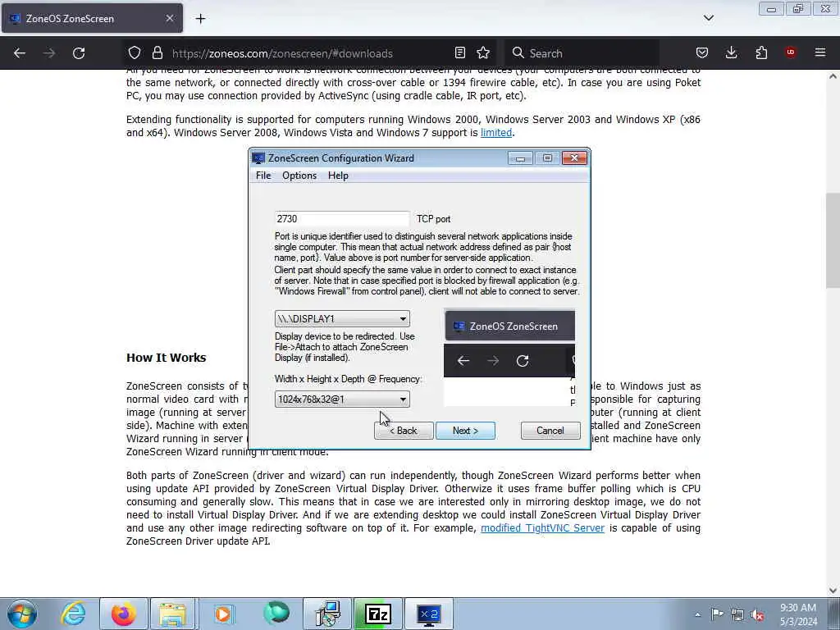
Task: Open the extensions puzzle icon
Action: point(761,53)
